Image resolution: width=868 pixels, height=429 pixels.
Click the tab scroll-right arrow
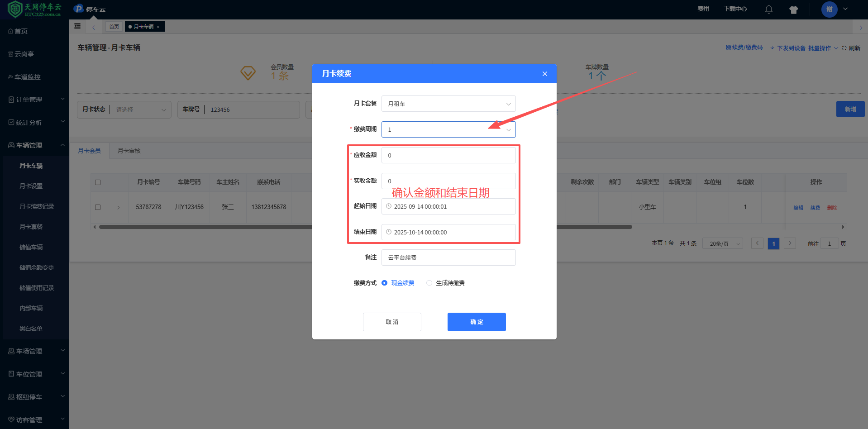[860, 27]
